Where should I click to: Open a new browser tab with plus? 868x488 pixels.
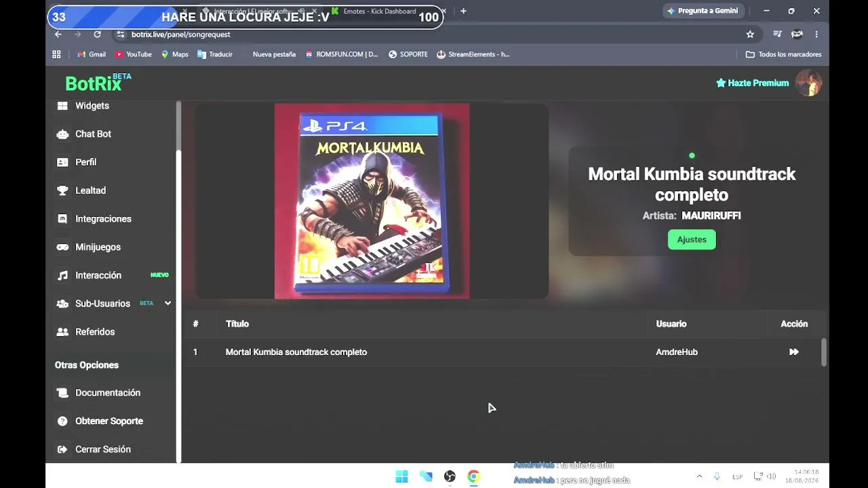coord(463,11)
